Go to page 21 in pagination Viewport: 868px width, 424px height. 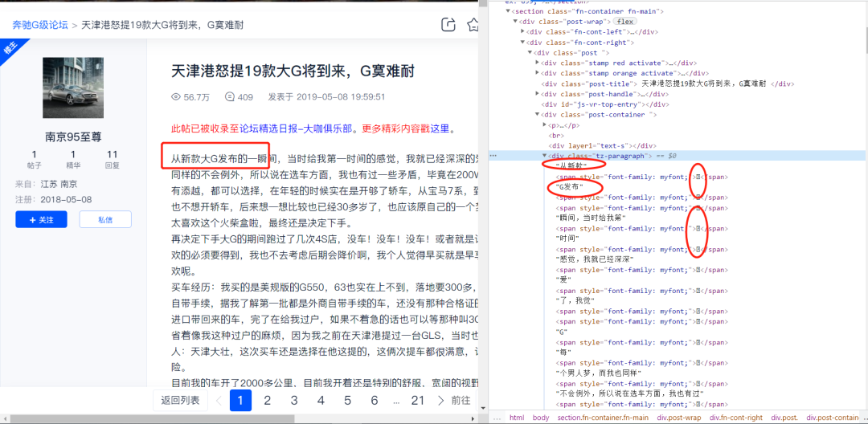tap(417, 400)
